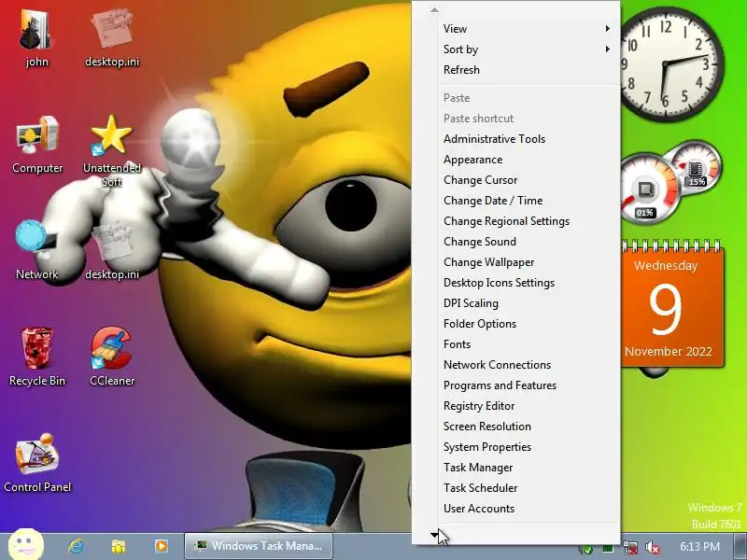Select DPI Scaling menu entry
The image size is (747, 560).
pos(516,302)
